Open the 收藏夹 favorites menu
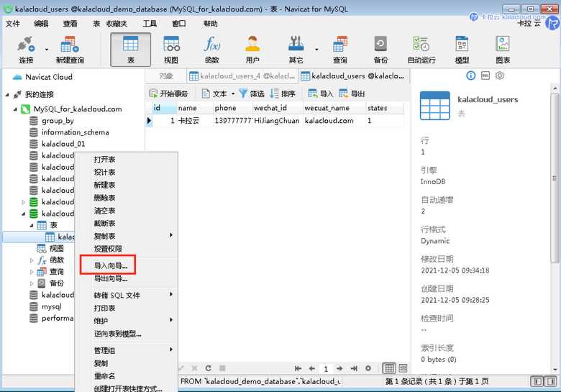The width and height of the screenshot is (561, 392). [x=117, y=24]
